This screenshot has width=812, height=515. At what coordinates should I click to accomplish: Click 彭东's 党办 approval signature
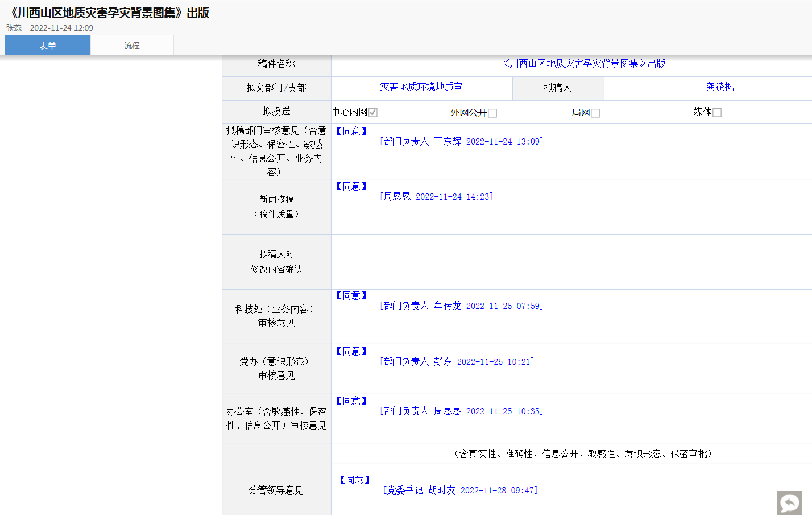pos(457,362)
